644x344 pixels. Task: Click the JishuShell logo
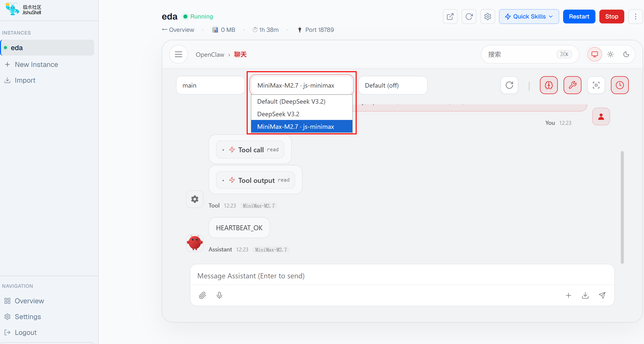coord(23,9)
